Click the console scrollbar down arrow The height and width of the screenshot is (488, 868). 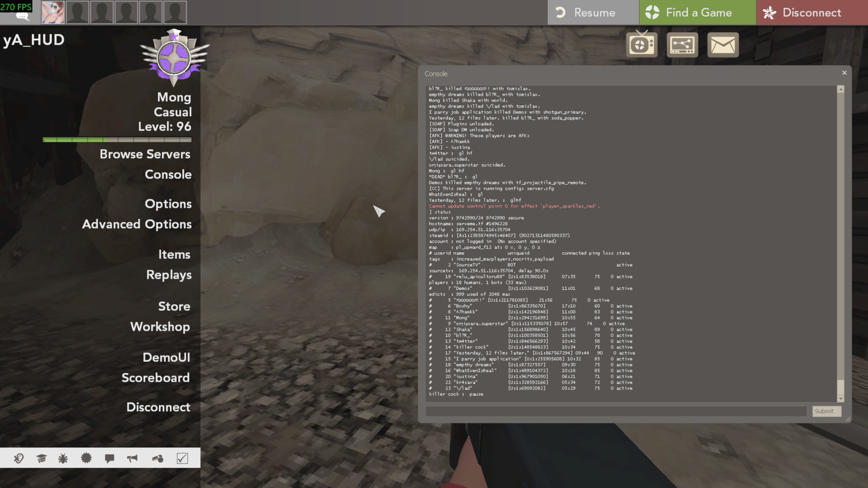(840, 399)
